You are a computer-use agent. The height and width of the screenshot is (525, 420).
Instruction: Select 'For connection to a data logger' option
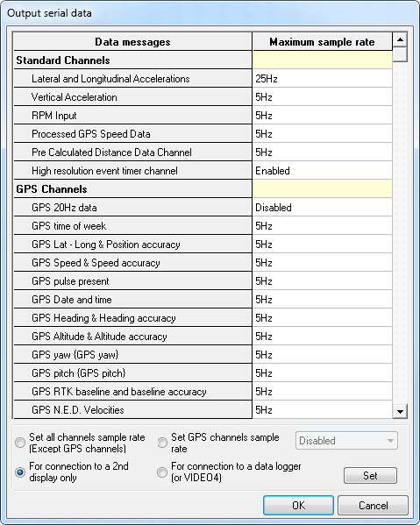(x=162, y=472)
